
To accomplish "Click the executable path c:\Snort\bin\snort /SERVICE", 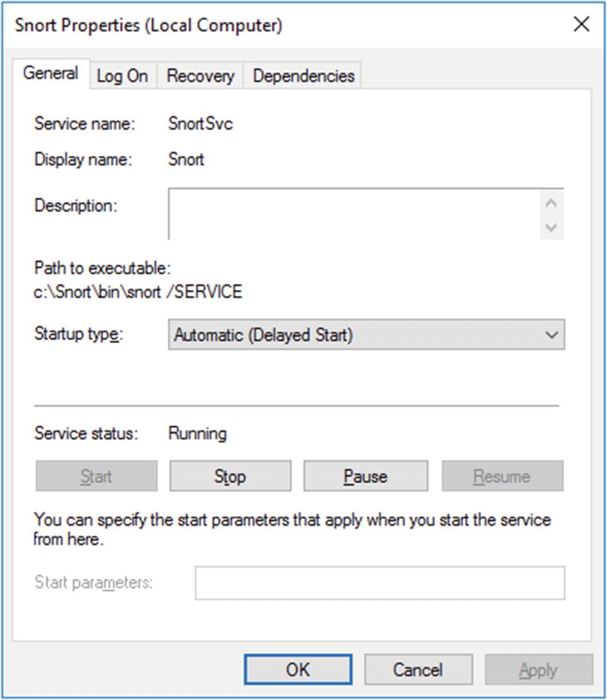I will tap(138, 292).
